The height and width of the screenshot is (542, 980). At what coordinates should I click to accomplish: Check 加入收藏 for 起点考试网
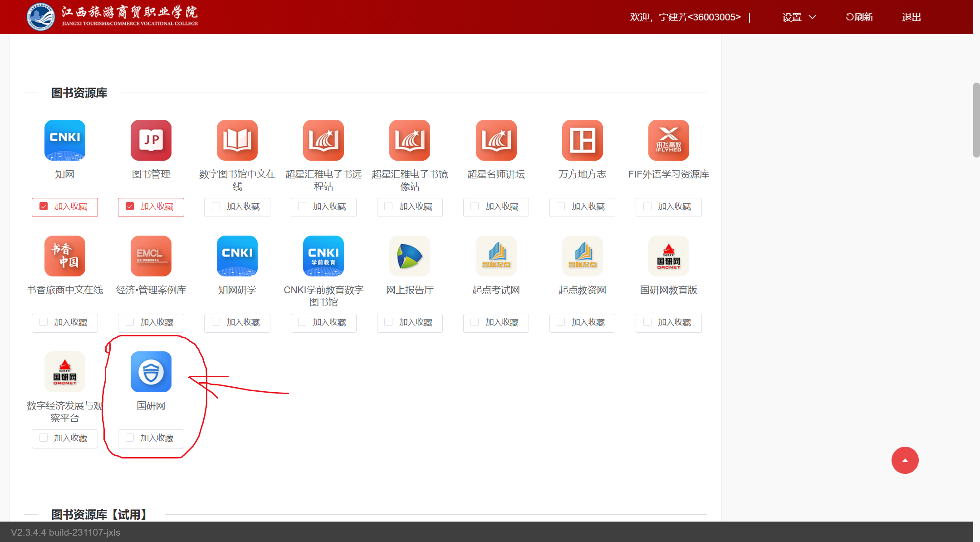pos(475,322)
